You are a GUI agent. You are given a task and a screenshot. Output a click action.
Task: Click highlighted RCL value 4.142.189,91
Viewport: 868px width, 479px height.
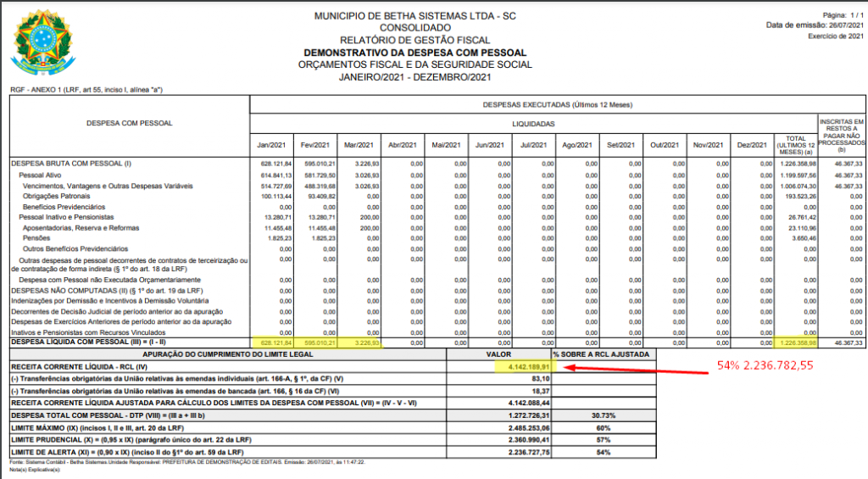(523, 367)
